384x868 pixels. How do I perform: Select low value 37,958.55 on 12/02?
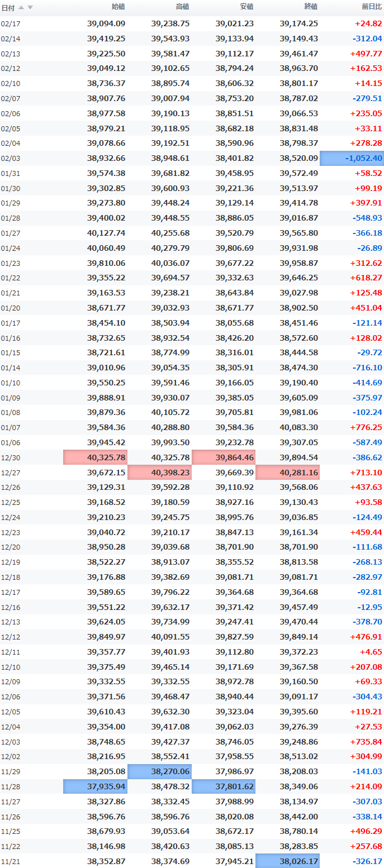tap(234, 756)
